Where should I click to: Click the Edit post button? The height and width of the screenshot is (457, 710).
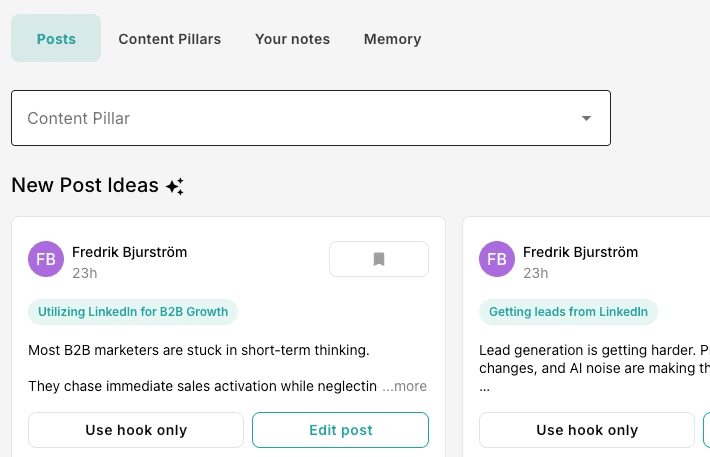coord(340,430)
